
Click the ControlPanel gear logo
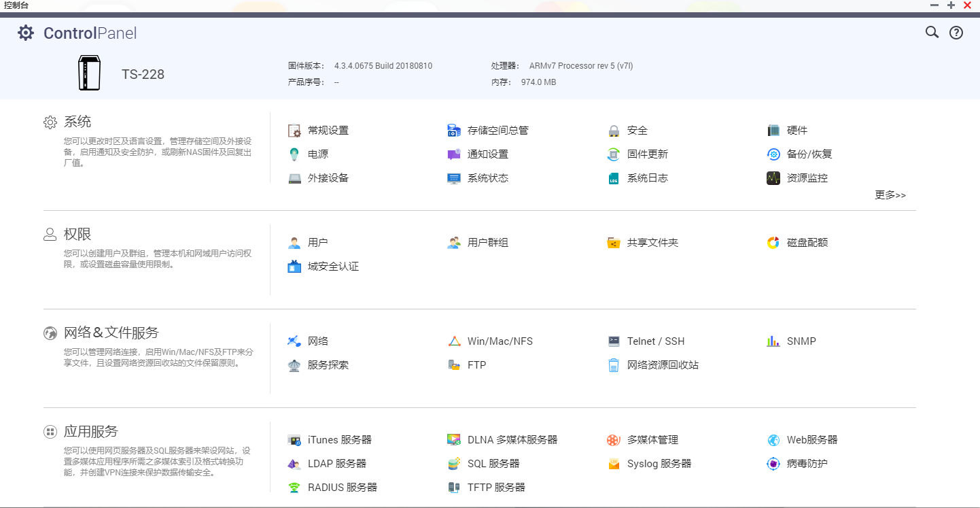tap(26, 33)
